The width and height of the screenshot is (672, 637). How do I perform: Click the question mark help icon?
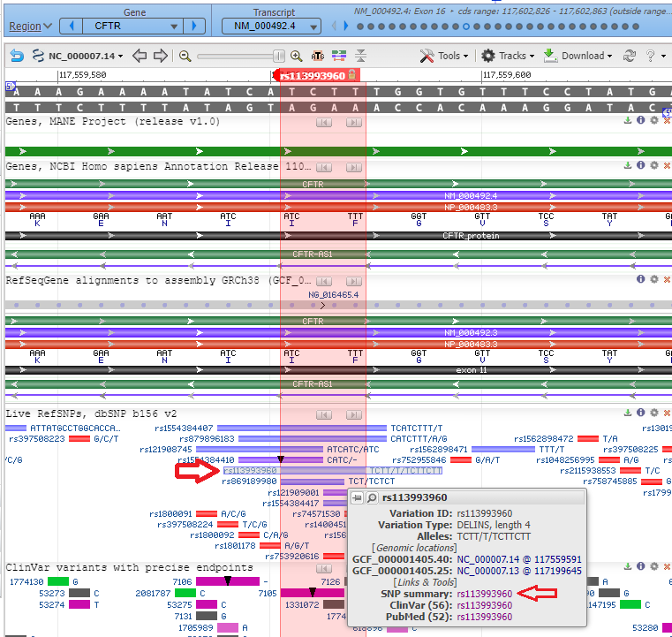[650, 56]
